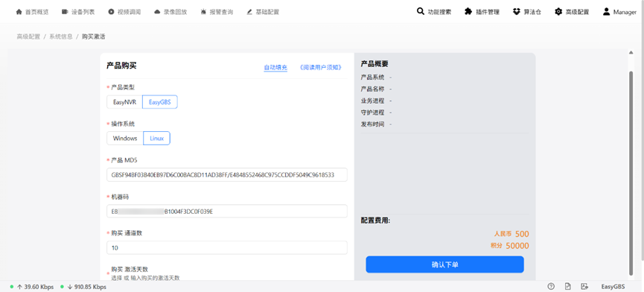Select the EasyNVR product type
This screenshot has width=644, height=292.
pos(124,102)
